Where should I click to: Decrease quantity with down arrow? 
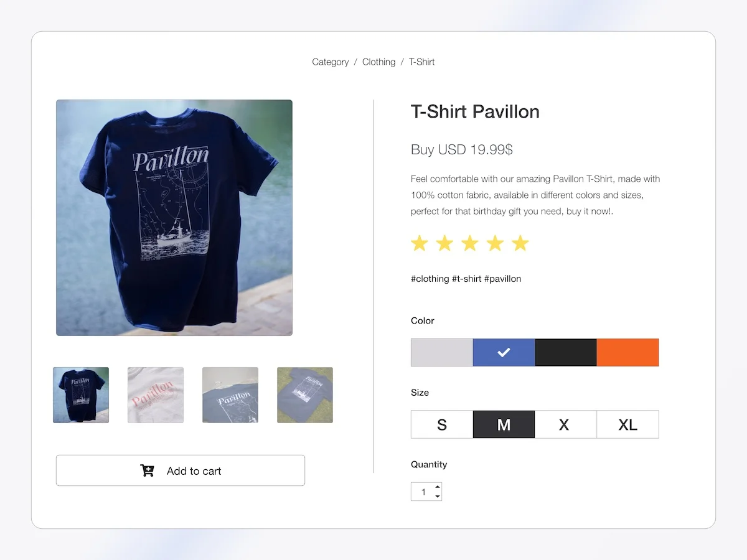point(438,496)
